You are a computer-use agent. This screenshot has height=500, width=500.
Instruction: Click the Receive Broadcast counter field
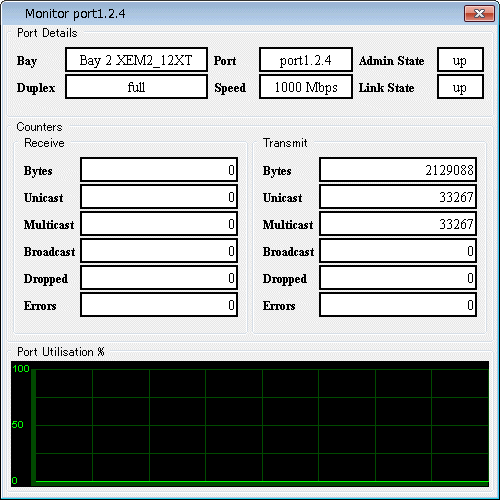159,251
